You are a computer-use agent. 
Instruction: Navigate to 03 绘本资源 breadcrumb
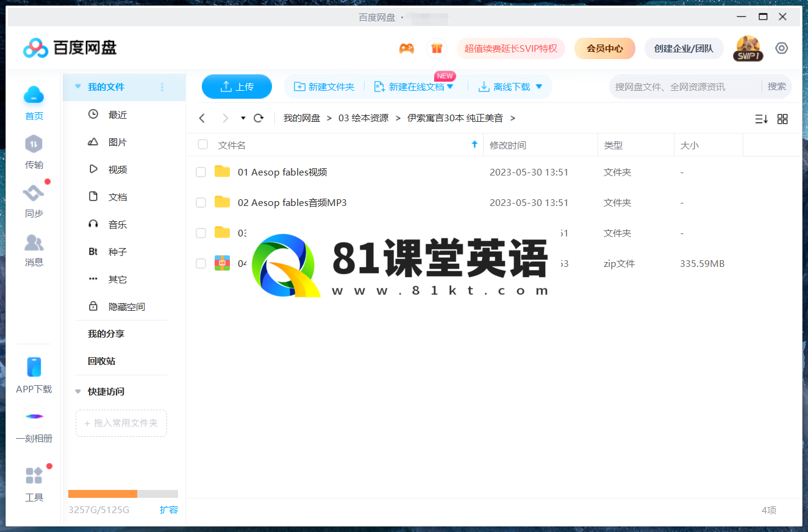(x=363, y=118)
